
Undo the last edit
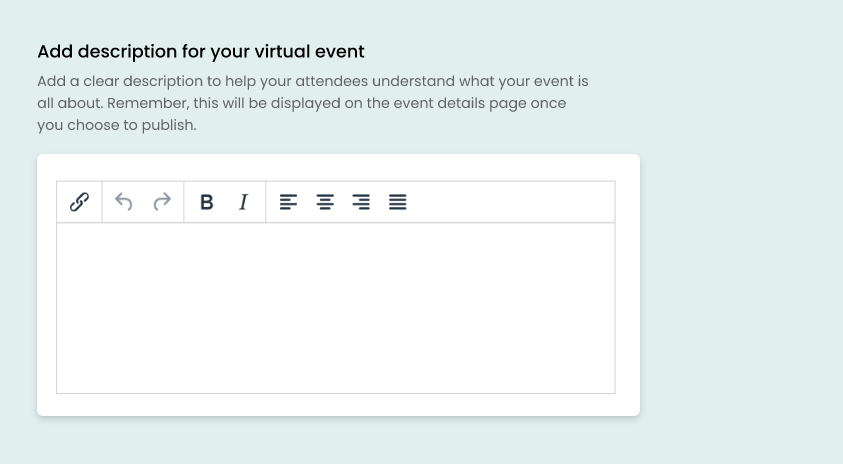(x=124, y=202)
